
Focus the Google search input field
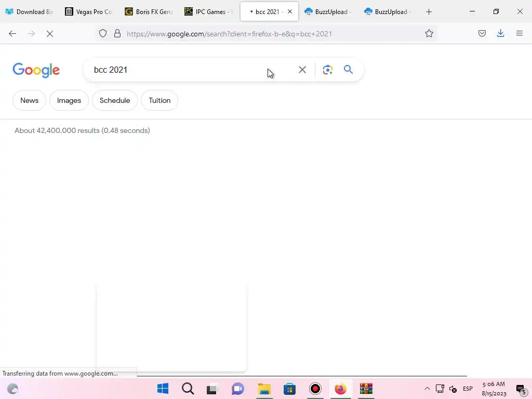(x=190, y=70)
